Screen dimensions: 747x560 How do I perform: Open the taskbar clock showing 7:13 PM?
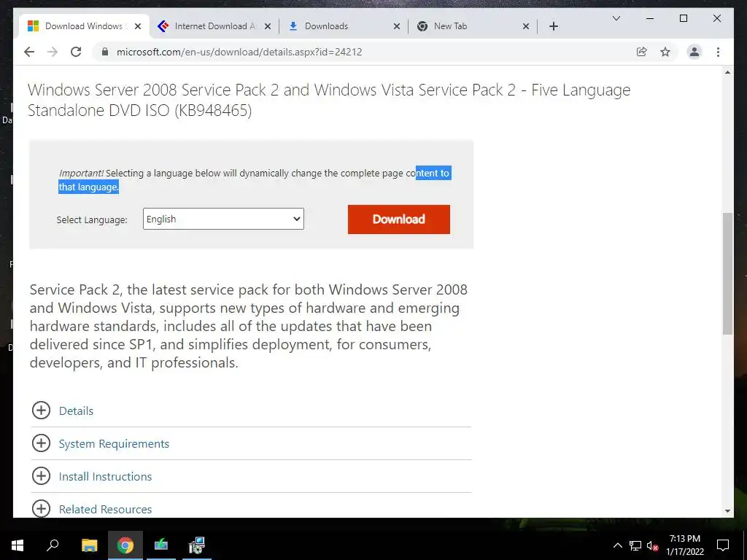click(x=684, y=545)
